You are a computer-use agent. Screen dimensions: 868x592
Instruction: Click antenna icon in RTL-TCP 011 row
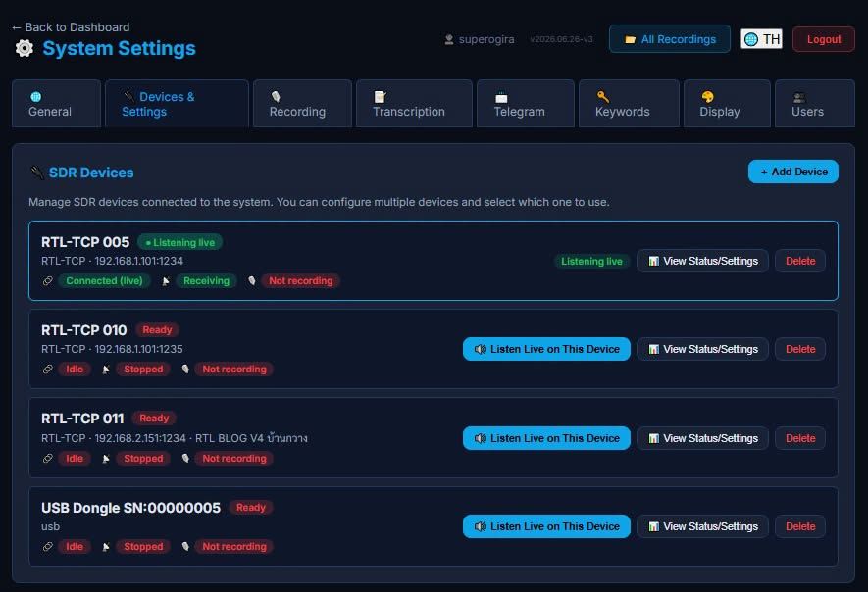[105, 458]
